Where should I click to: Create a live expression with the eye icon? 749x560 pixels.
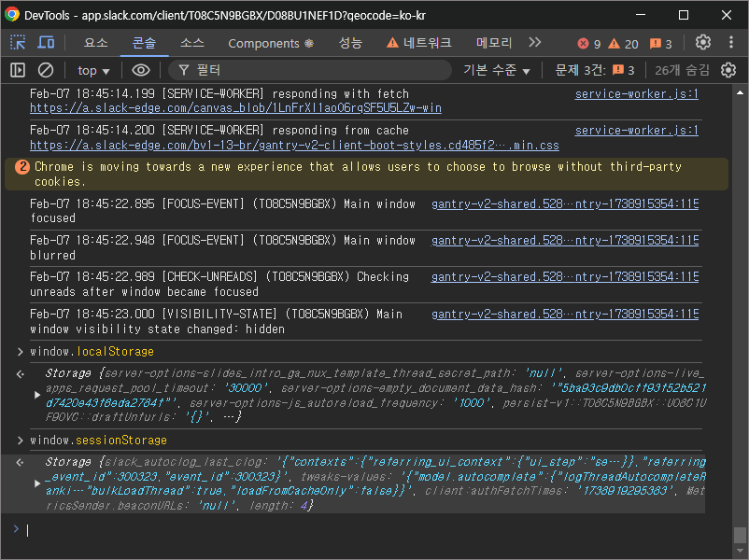140,70
